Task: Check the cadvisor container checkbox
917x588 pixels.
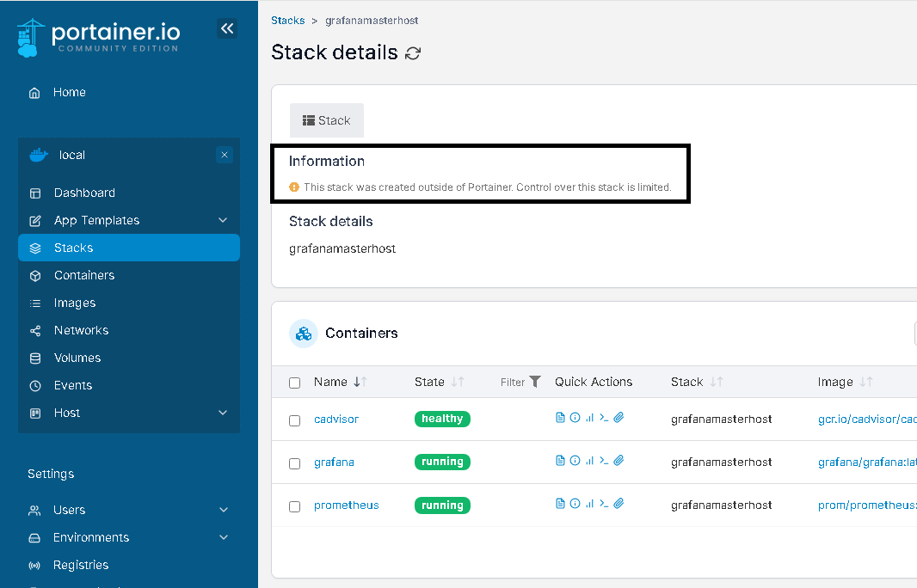Action: click(x=295, y=421)
